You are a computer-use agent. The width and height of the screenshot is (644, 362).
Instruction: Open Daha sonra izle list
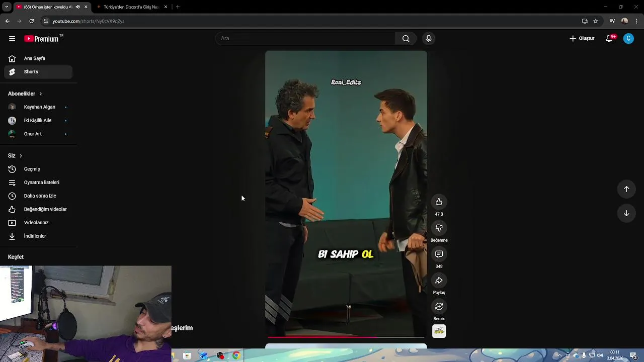click(38, 196)
